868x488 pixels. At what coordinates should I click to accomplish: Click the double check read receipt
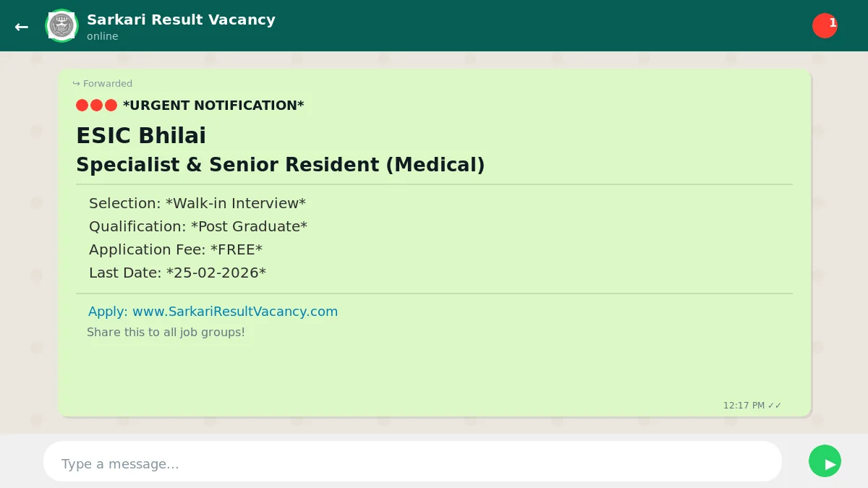click(x=775, y=406)
